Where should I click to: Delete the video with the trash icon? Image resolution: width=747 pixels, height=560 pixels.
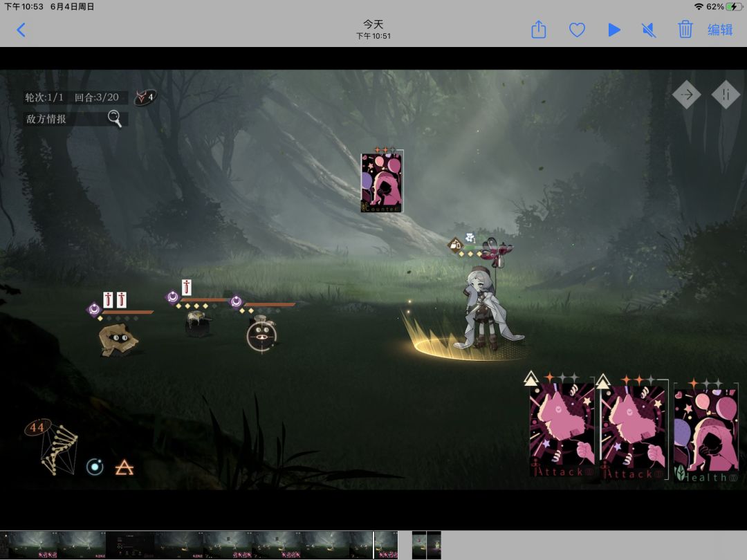click(685, 30)
